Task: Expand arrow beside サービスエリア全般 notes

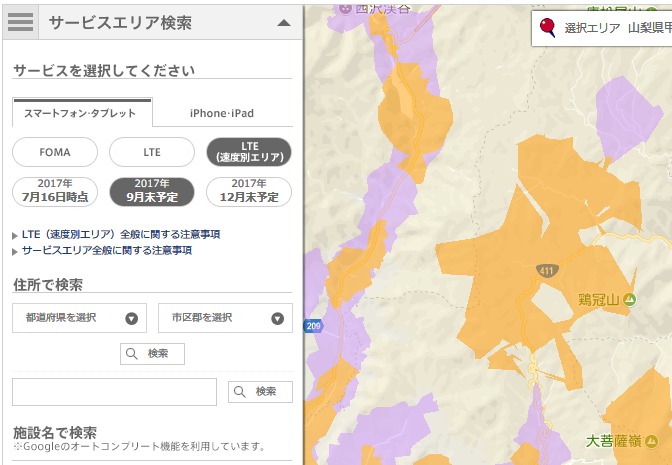Action: point(15,251)
